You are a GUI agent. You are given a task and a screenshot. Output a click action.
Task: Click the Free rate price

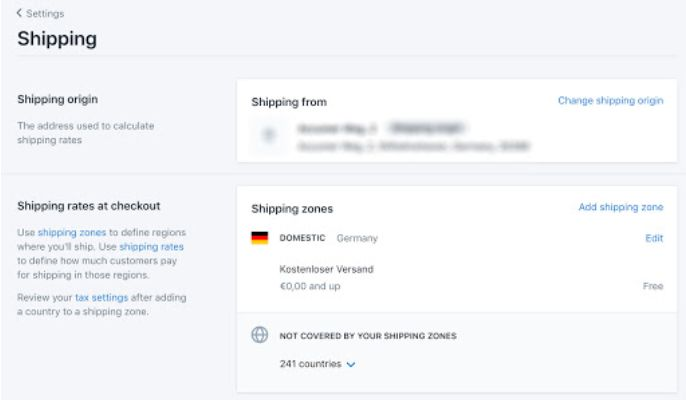pyautogui.click(x=653, y=286)
